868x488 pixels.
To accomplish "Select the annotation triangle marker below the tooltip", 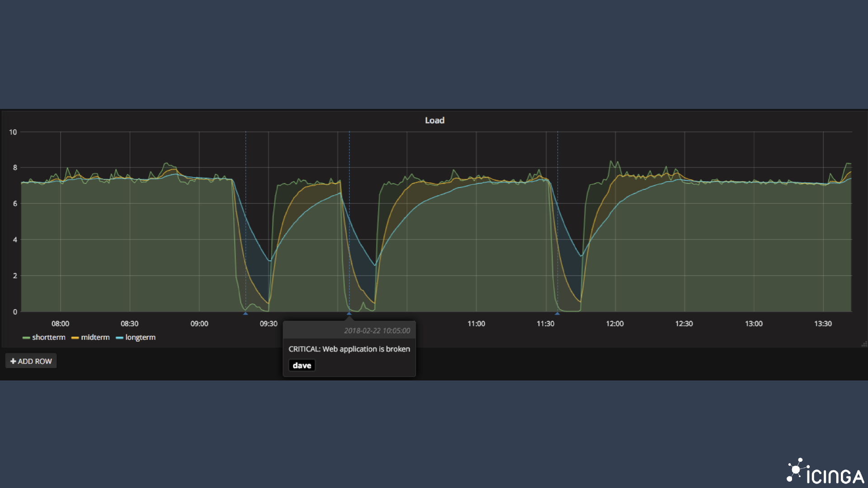I will click(x=349, y=313).
